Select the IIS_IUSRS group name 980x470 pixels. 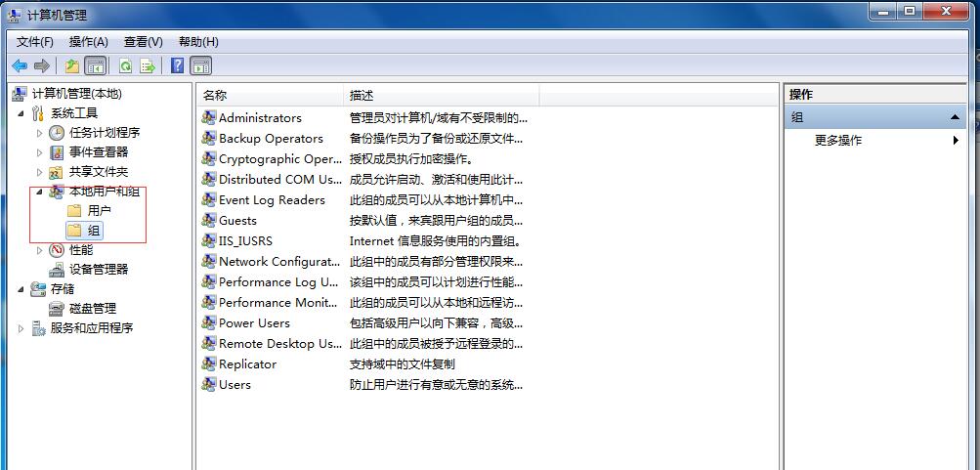(245, 240)
